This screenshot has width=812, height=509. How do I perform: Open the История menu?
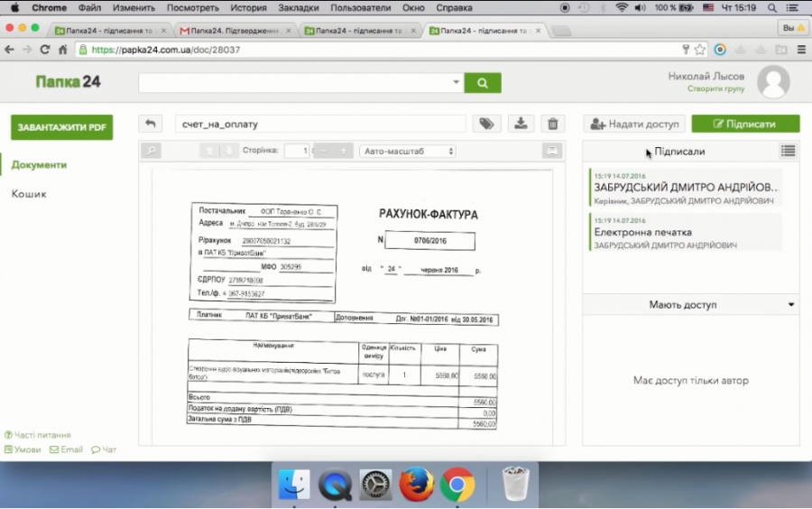[x=249, y=8]
